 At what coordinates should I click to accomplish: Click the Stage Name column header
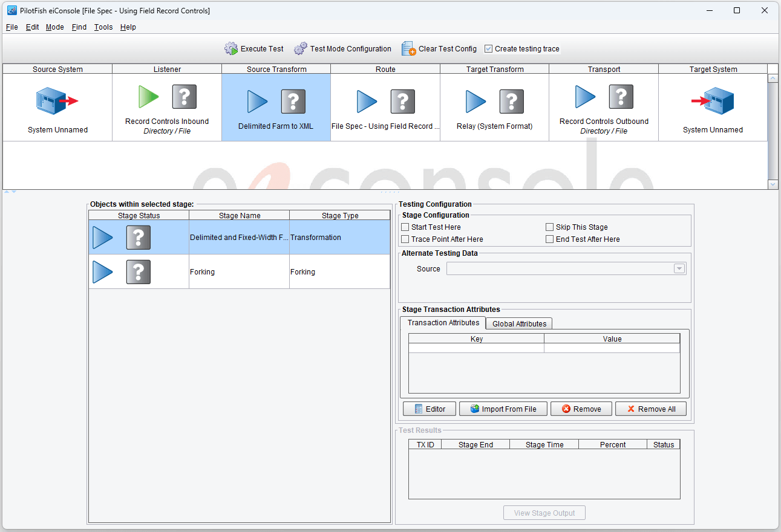(x=240, y=215)
